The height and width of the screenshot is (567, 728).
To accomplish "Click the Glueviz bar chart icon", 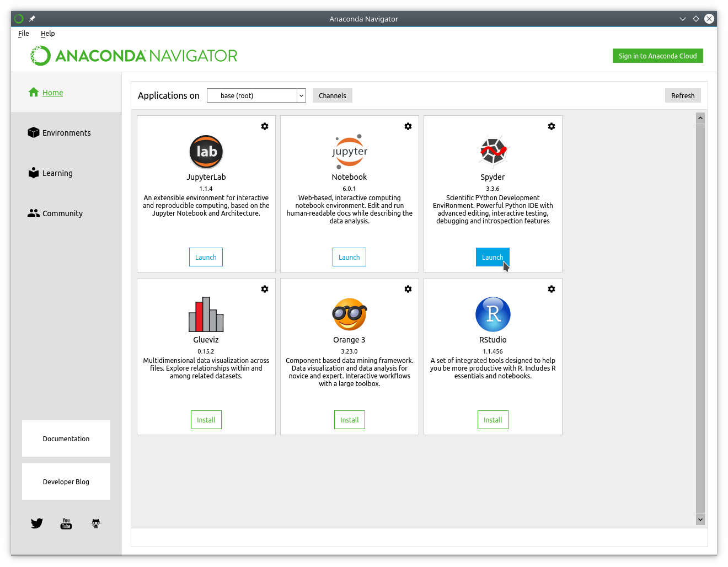I will click(206, 314).
